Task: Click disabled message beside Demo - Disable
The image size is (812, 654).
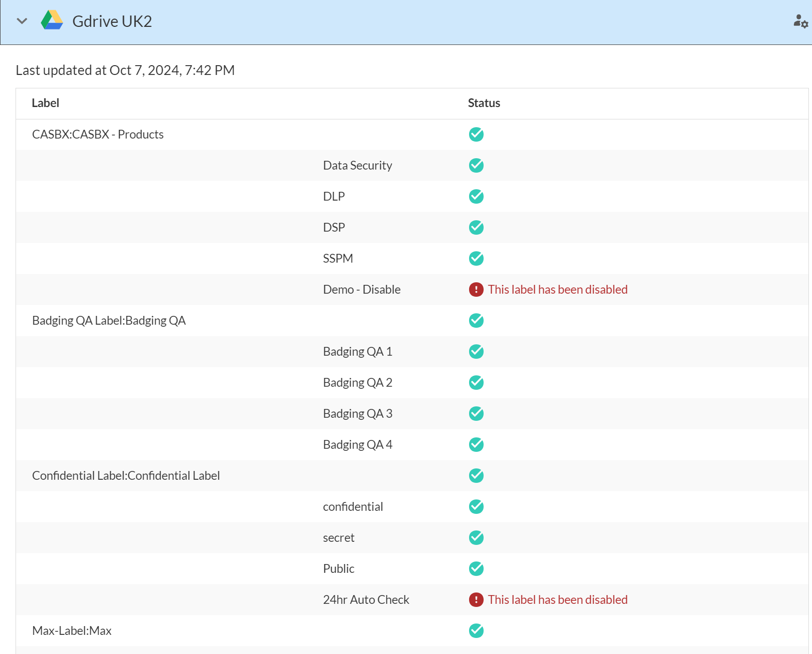Action: pyautogui.click(x=558, y=290)
